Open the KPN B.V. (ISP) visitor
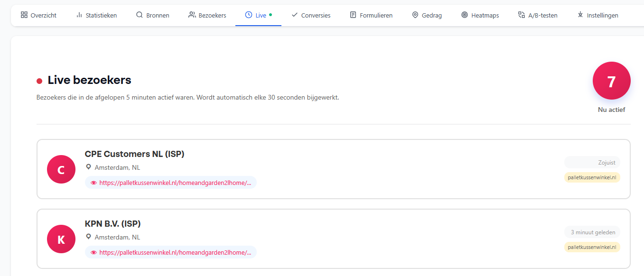This screenshot has height=276, width=644. pos(112,224)
